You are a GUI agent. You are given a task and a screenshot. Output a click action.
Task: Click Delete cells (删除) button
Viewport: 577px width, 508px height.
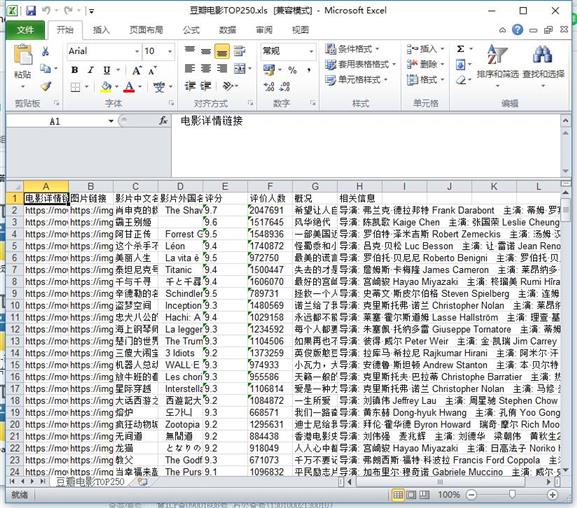[425, 64]
